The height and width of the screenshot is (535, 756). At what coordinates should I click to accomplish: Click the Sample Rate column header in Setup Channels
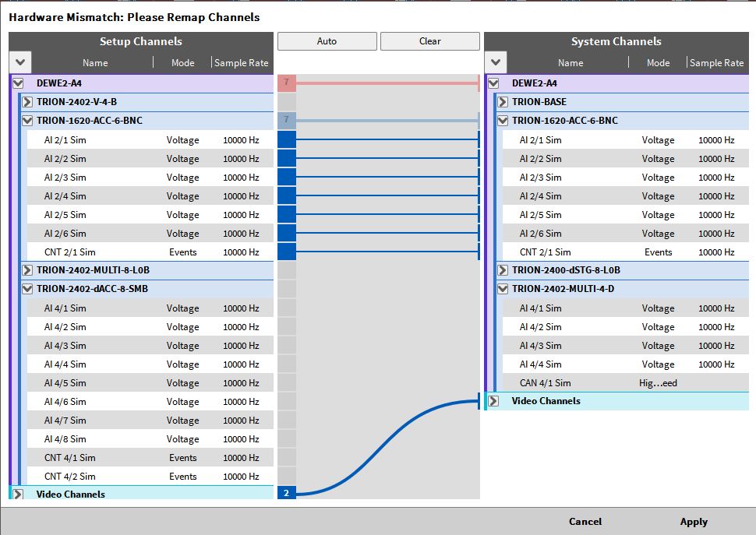pos(241,63)
